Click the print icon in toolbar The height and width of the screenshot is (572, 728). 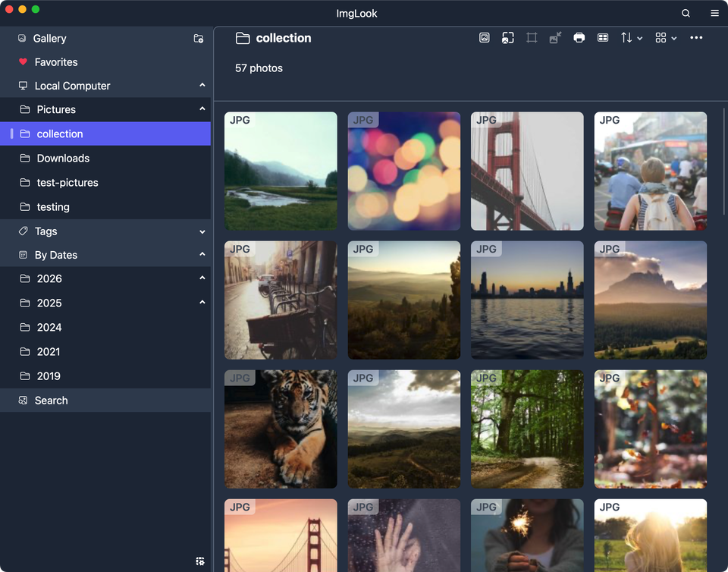click(x=579, y=38)
